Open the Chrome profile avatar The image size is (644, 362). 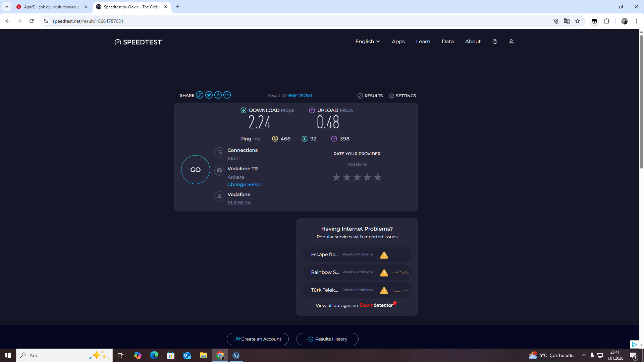click(625, 21)
